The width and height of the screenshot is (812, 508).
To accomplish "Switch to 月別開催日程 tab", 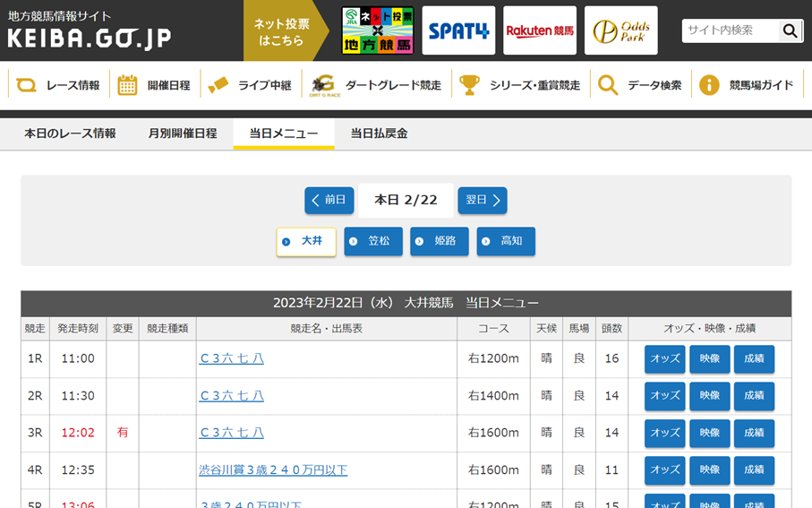I will click(183, 133).
